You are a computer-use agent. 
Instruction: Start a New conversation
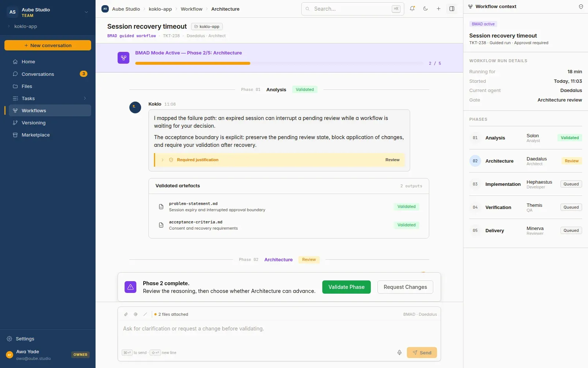pos(48,45)
